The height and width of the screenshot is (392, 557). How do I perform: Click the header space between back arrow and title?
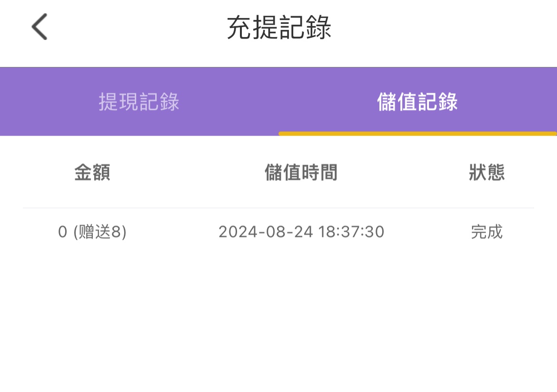133,28
